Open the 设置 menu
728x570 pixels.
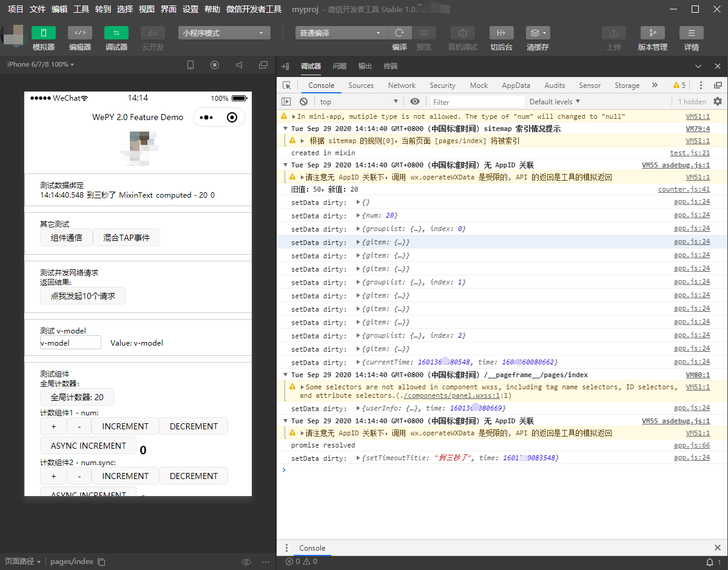[x=190, y=9]
